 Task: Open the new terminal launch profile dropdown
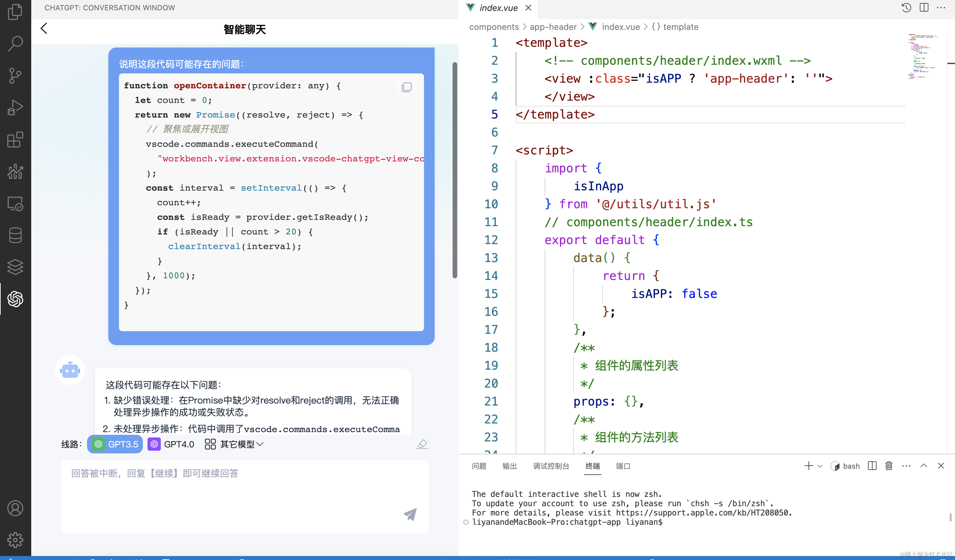pos(820,466)
